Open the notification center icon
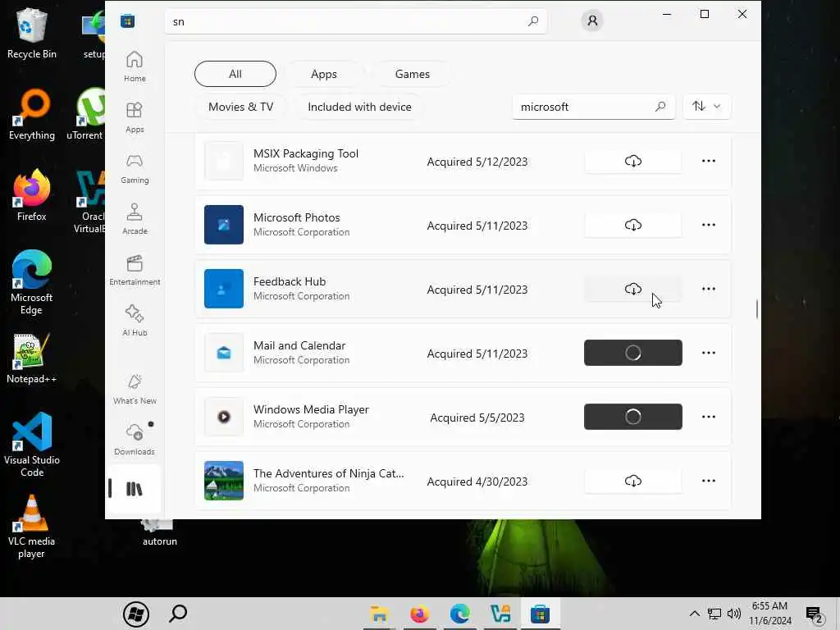 pos(814,614)
